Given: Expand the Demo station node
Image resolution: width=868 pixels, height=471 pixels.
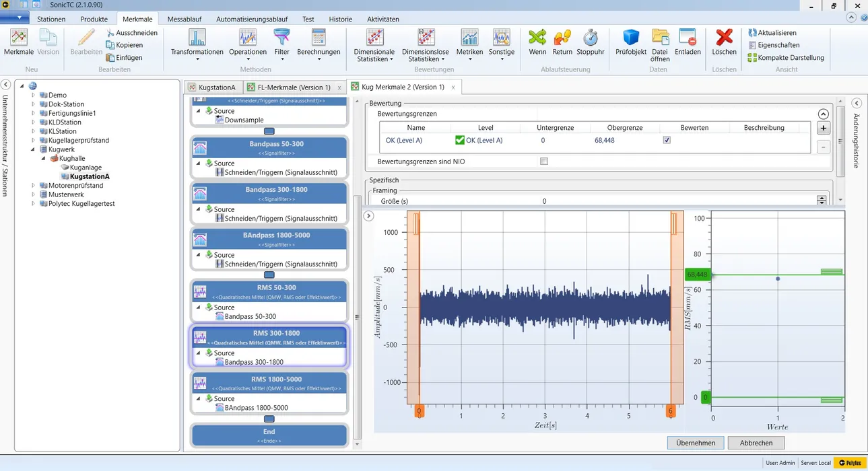Looking at the screenshot, I should coord(33,95).
